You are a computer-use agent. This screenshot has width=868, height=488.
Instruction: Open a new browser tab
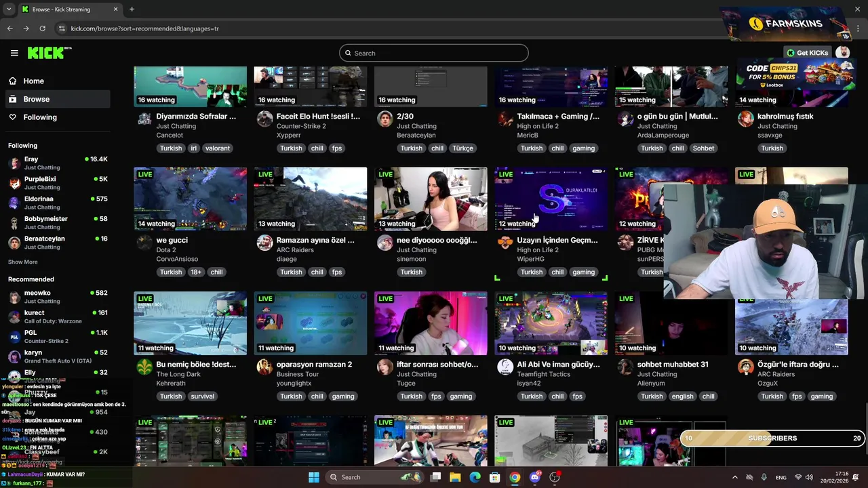coord(132,9)
